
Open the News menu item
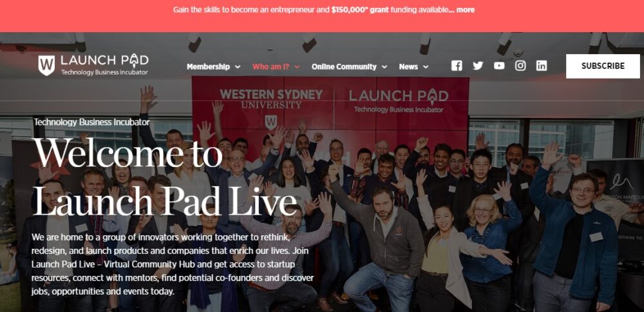408,66
